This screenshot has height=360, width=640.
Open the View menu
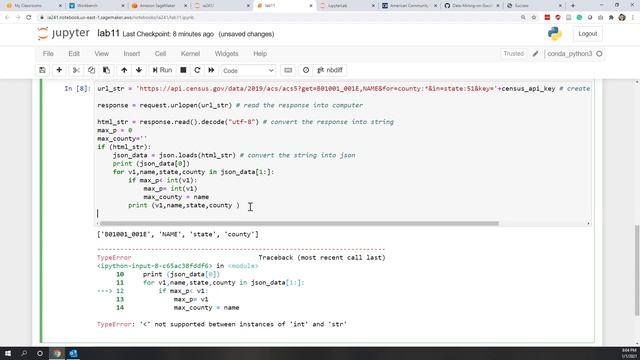pos(102,53)
